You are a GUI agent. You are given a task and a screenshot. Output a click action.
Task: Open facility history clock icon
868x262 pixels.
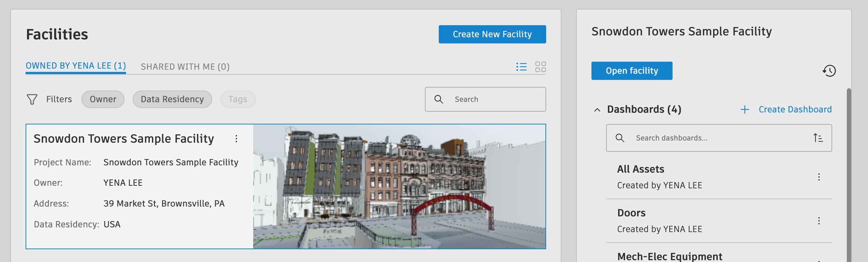click(829, 71)
